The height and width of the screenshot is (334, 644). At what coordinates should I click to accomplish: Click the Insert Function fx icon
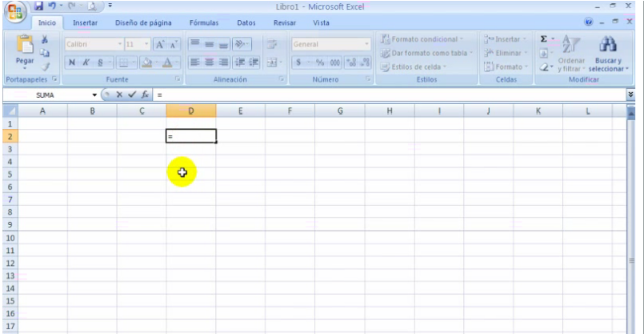click(146, 95)
